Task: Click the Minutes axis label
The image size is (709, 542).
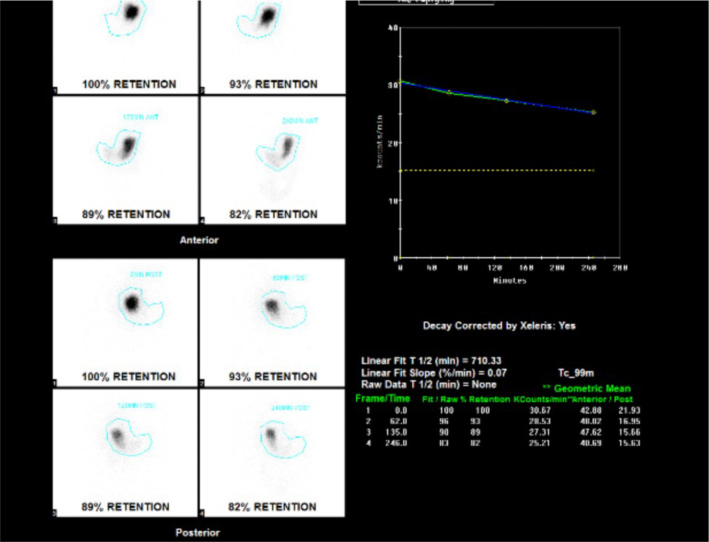Action: coord(509,280)
